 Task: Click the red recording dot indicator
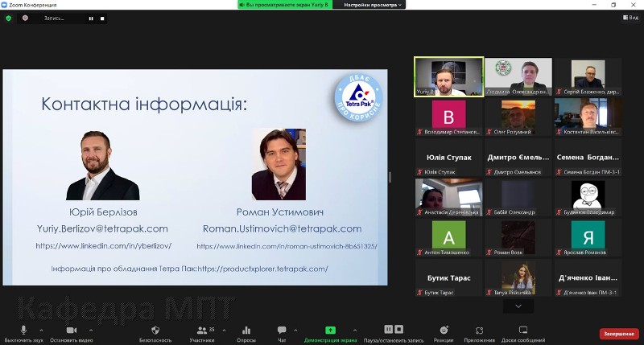coord(25,18)
